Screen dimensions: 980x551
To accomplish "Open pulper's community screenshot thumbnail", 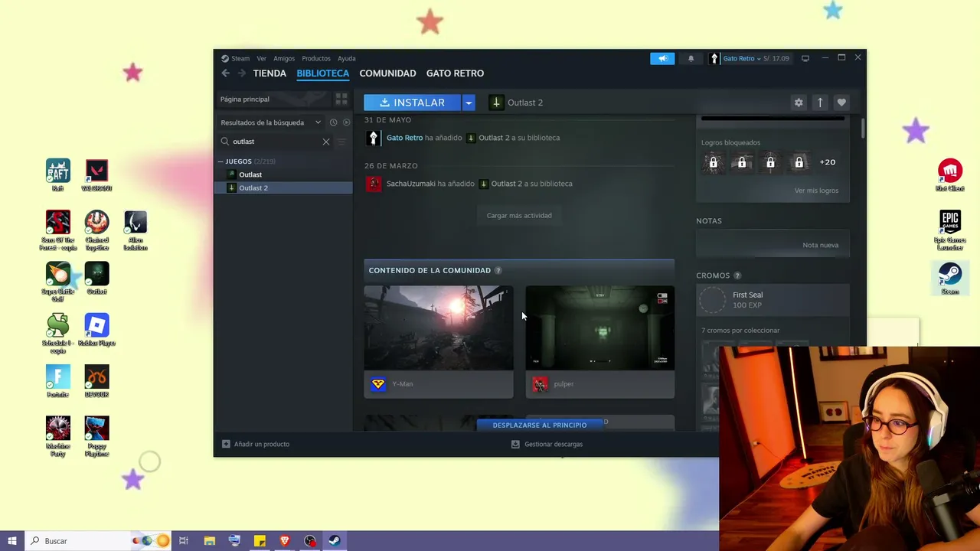I will [x=600, y=328].
